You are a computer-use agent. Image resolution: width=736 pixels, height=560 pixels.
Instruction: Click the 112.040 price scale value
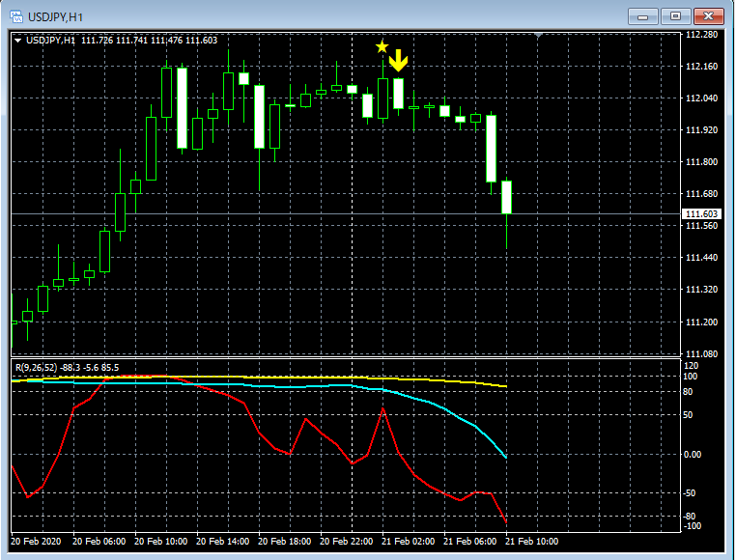click(x=701, y=98)
